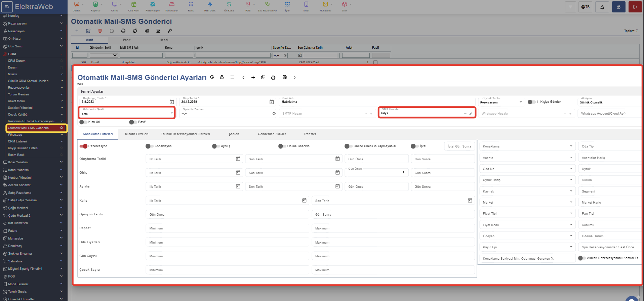
Task: Click the Sms Adı input field
Action: 376,102
